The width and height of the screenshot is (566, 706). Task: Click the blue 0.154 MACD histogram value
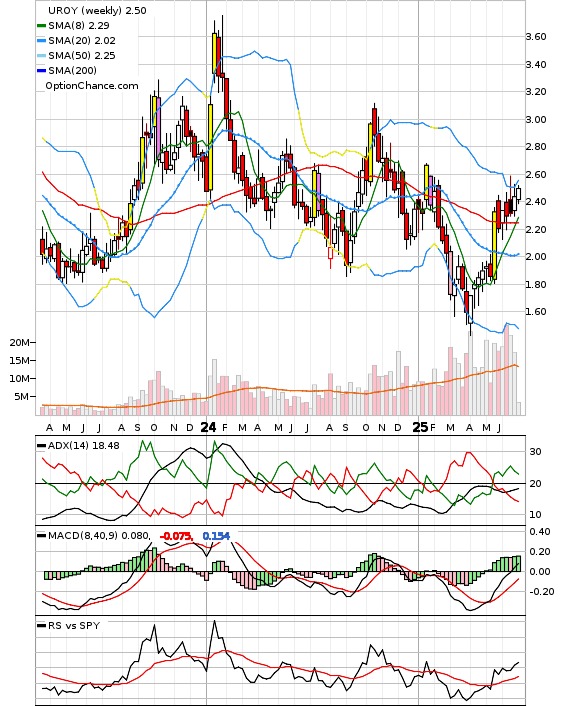tap(216, 536)
